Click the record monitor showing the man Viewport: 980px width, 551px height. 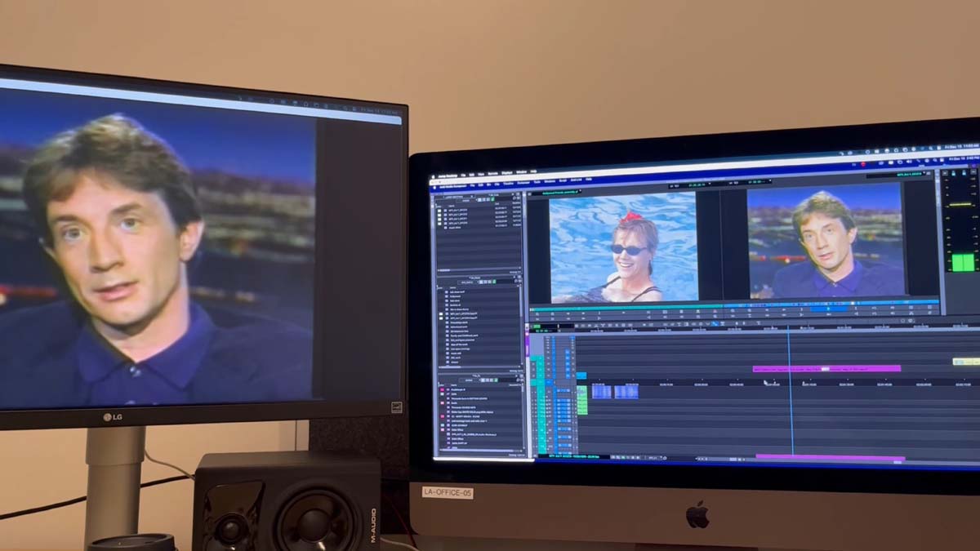(826, 239)
